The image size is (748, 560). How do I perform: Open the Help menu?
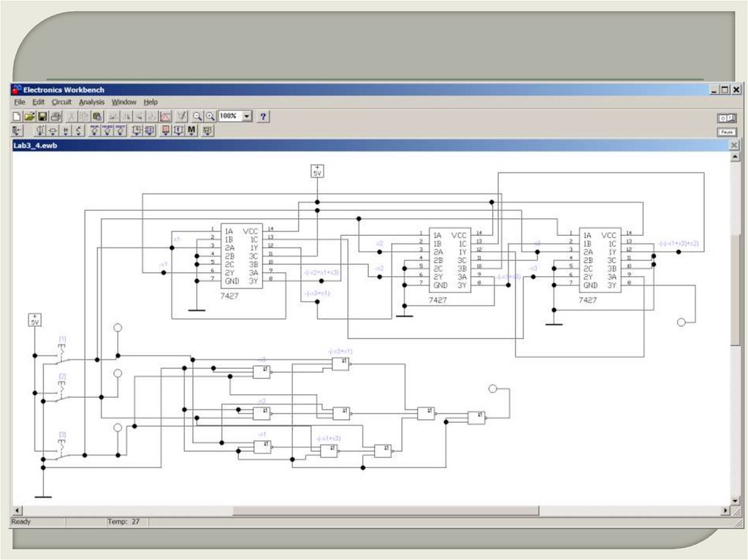150,102
